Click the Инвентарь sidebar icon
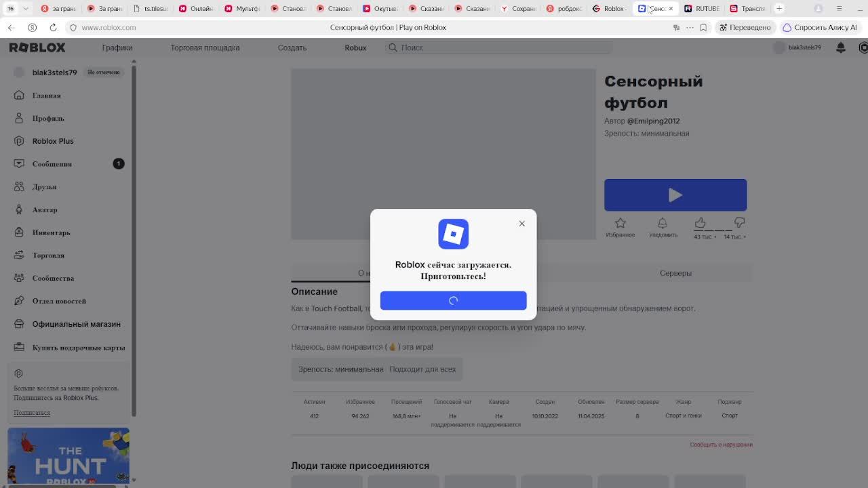868x488 pixels. tap(19, 232)
